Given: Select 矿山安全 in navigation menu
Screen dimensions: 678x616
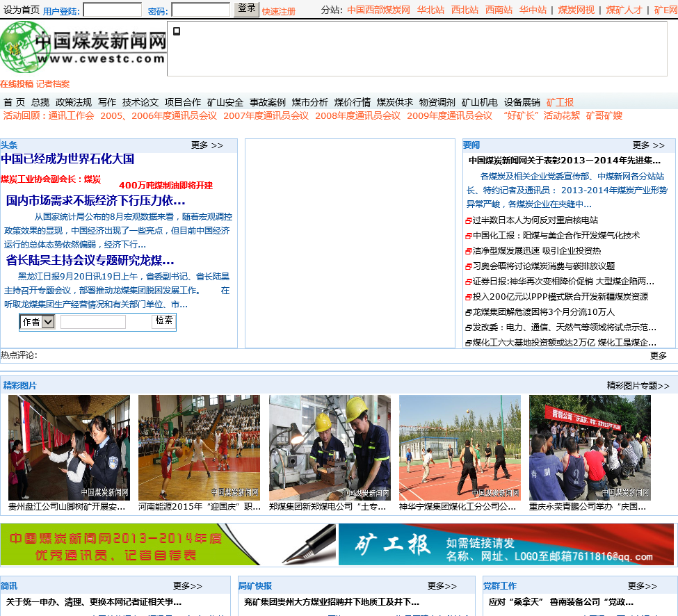Looking at the screenshot, I should (x=225, y=102).
